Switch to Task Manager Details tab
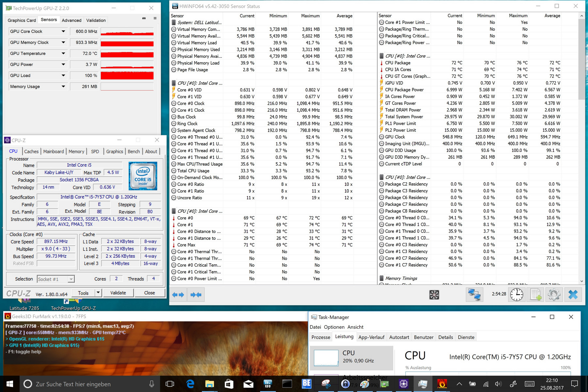Screen dimensions: 588x392 click(446, 337)
